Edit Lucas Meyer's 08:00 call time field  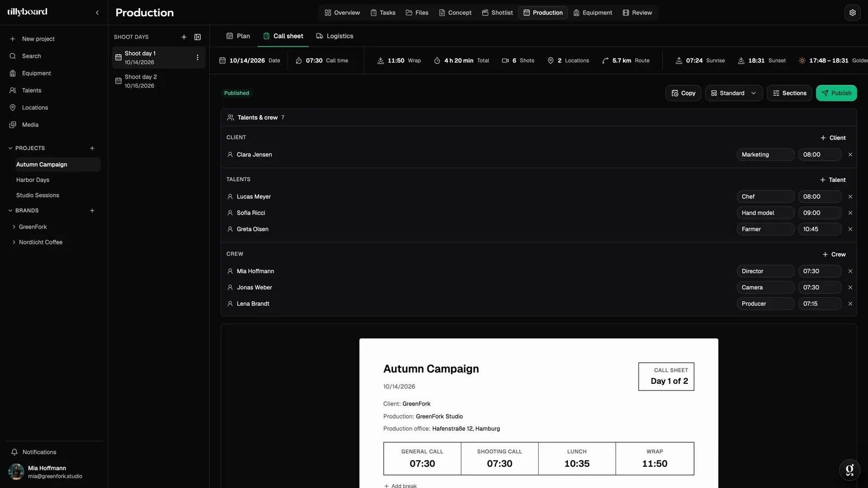(819, 197)
